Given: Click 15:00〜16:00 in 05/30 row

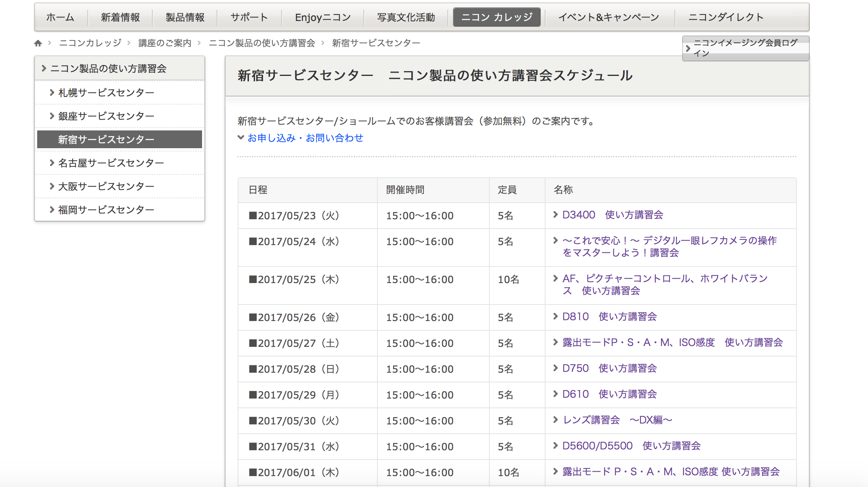Looking at the screenshot, I should tap(420, 421).
